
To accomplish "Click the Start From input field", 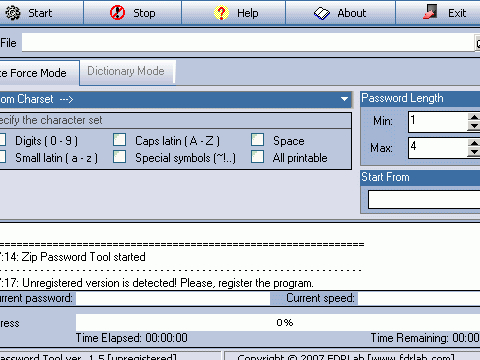I will pos(424,200).
